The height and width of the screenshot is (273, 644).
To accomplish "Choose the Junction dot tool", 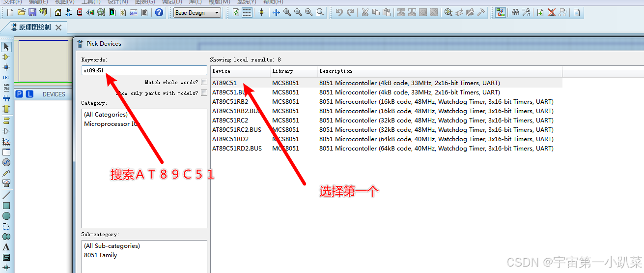I will pyautogui.click(x=6, y=67).
